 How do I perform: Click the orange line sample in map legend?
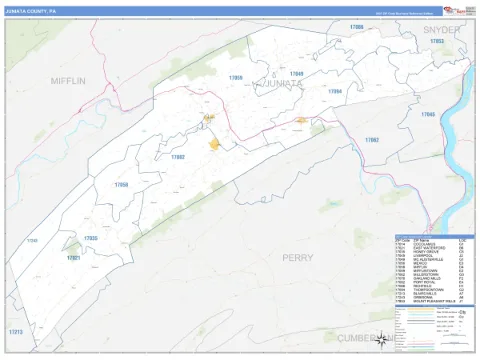click(421, 309)
